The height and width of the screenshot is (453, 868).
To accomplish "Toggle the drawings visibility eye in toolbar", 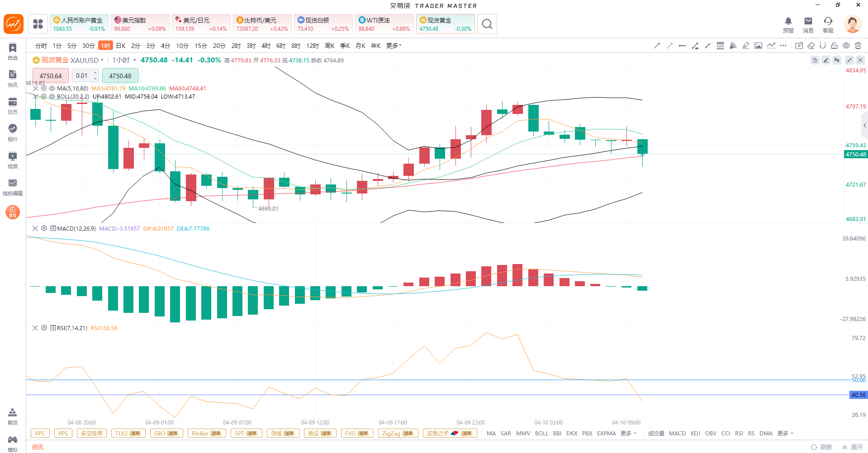I will (x=846, y=46).
